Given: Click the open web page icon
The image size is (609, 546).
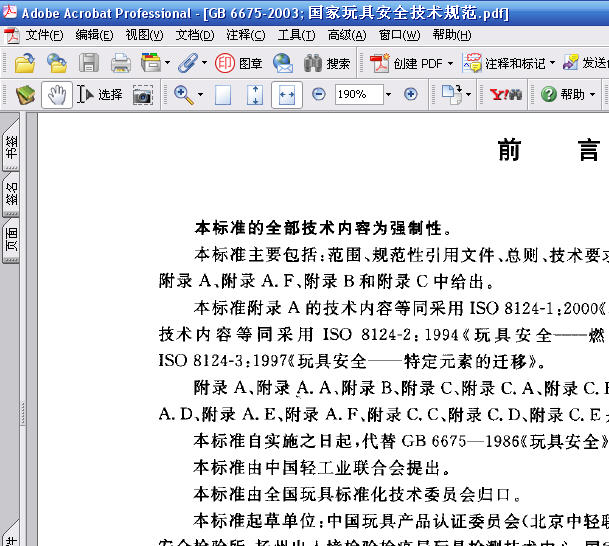Looking at the screenshot, I should [x=57, y=63].
